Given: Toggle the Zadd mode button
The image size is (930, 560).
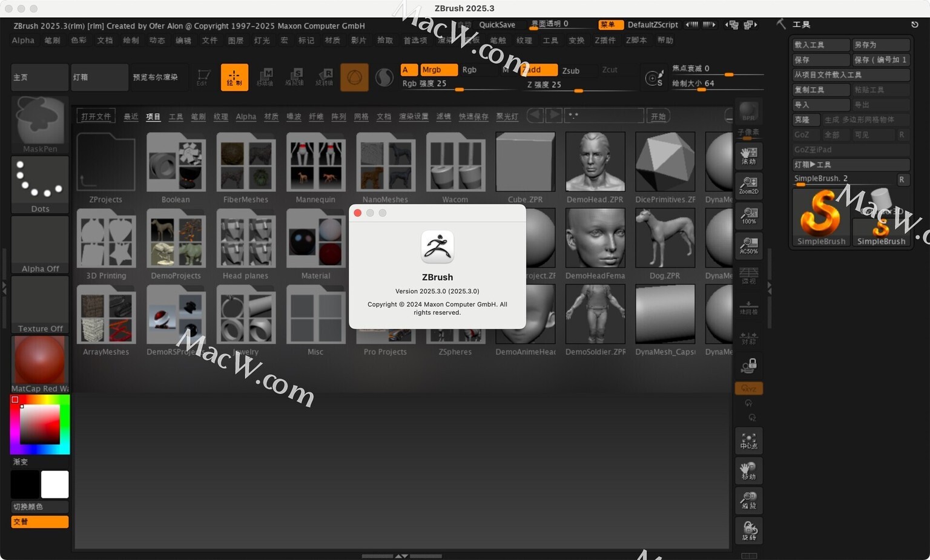Looking at the screenshot, I should (539, 70).
